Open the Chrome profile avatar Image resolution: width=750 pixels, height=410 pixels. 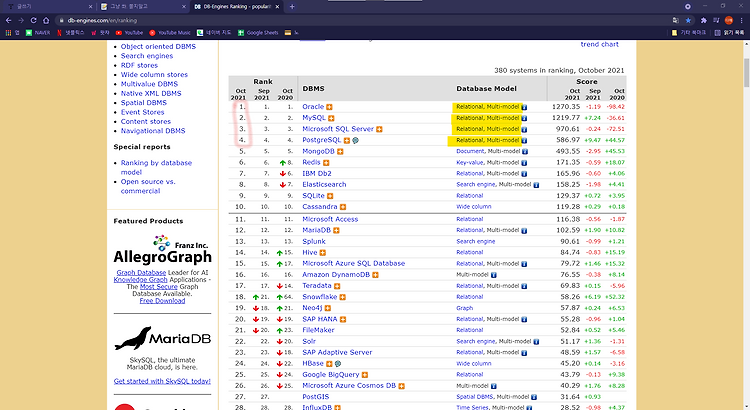(729, 20)
